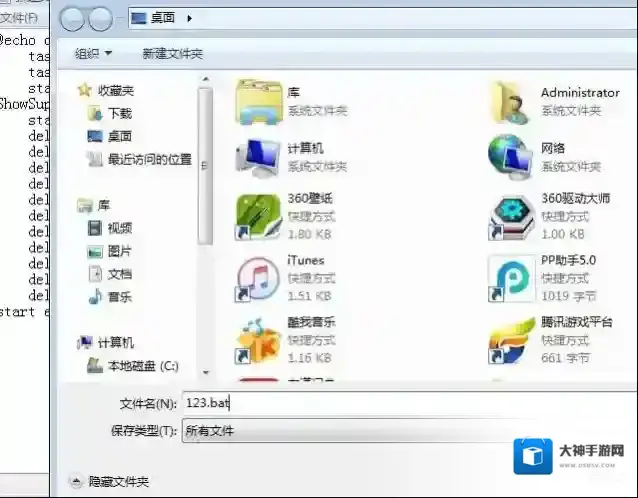Select the 360壁纸 shortcut icon
This screenshot has height=498, width=638.
pos(258,217)
